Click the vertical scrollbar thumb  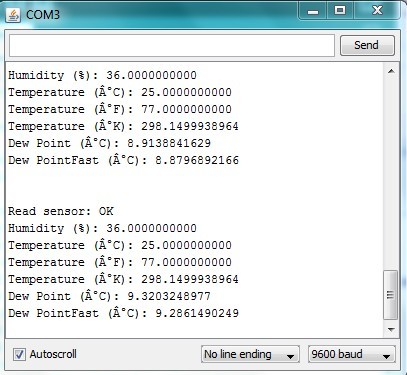pyautogui.click(x=391, y=295)
